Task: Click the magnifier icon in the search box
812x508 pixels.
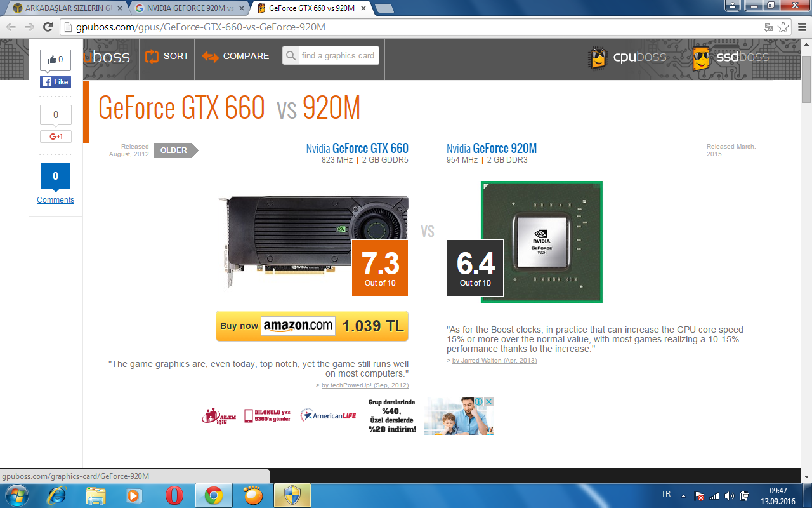Action: 291,56
